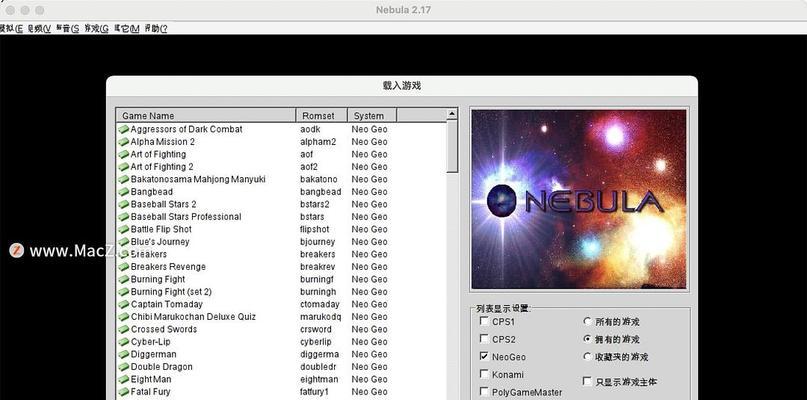Click the icon of the breakers romset row

[124, 254]
